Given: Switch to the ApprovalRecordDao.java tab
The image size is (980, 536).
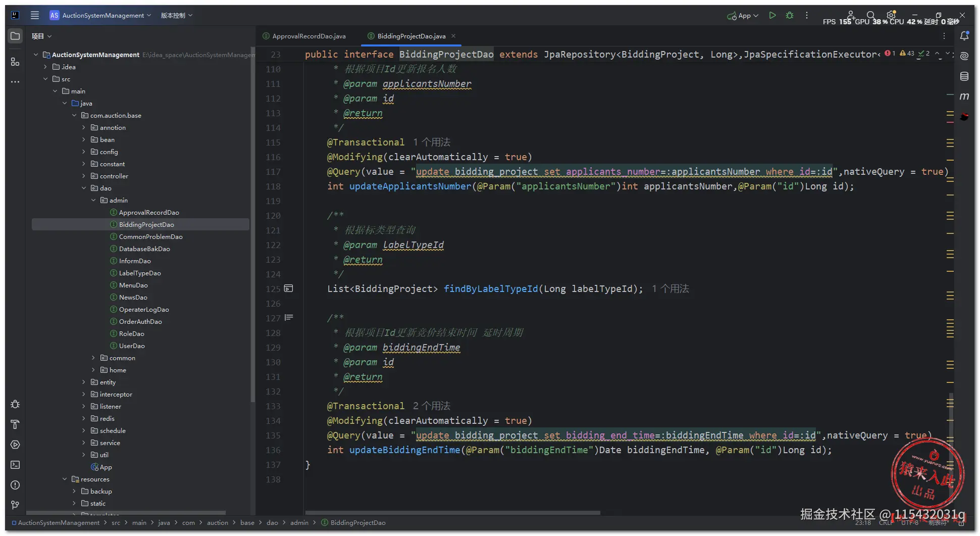Looking at the screenshot, I should tap(304, 36).
